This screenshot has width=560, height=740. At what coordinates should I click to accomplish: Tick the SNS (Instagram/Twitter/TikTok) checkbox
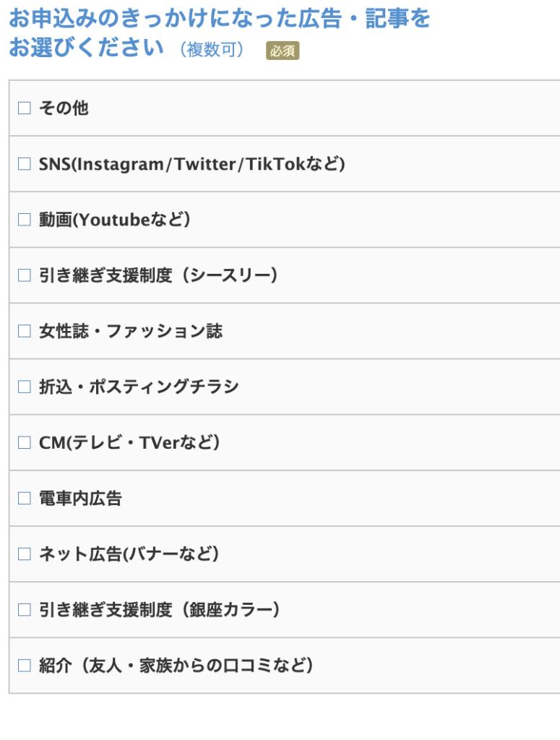click(x=25, y=164)
